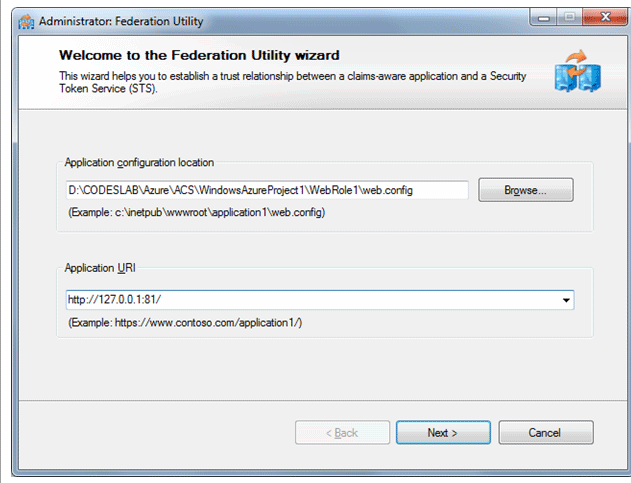
Task: Click the blue servers wizard graphic
Action: (x=577, y=71)
